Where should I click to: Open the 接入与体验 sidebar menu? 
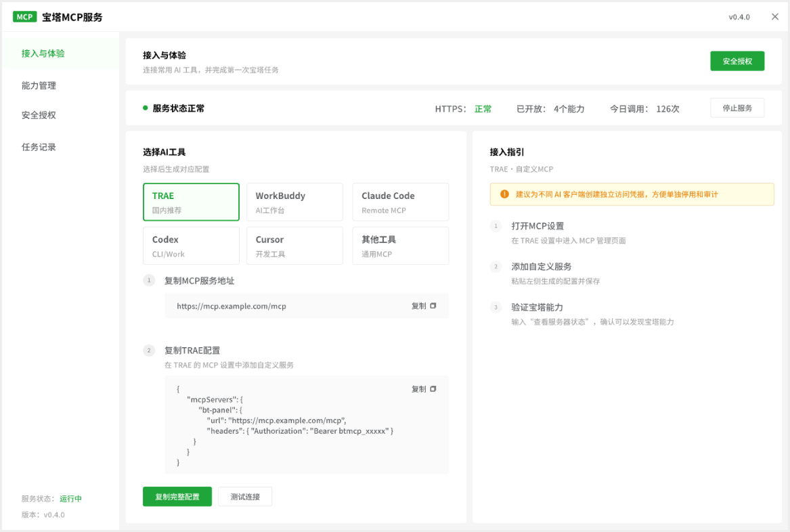point(60,53)
